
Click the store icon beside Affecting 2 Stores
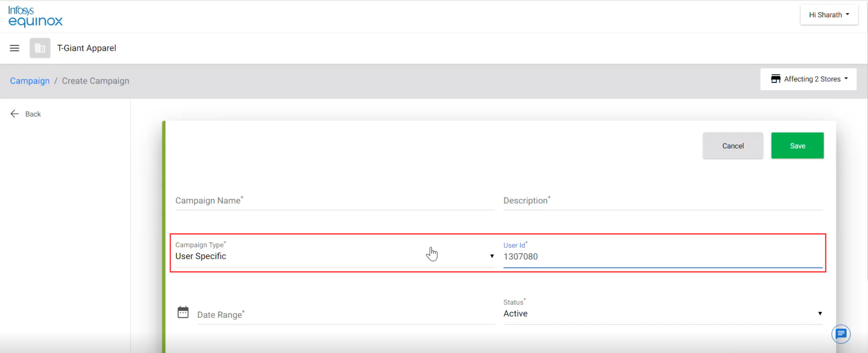pyautogui.click(x=775, y=79)
